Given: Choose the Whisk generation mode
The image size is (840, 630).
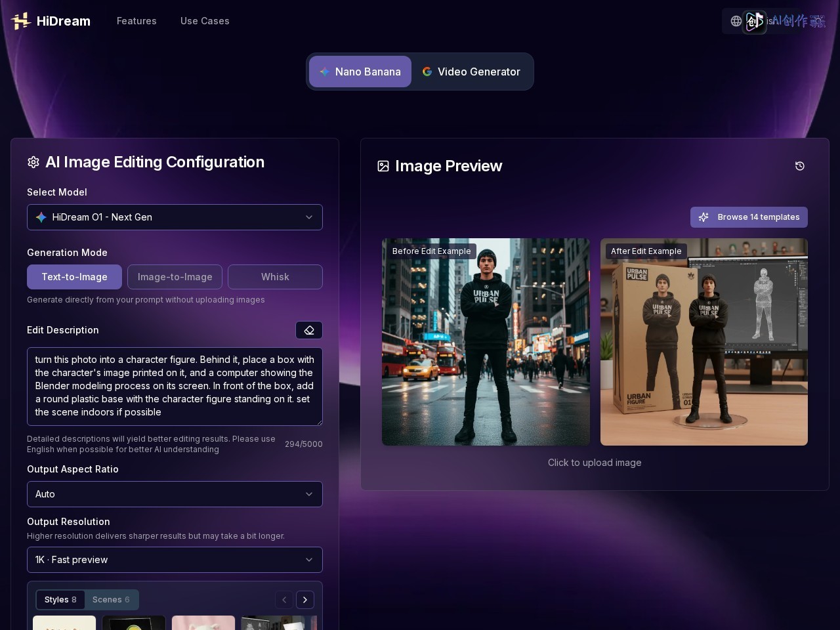Looking at the screenshot, I should coord(275,277).
